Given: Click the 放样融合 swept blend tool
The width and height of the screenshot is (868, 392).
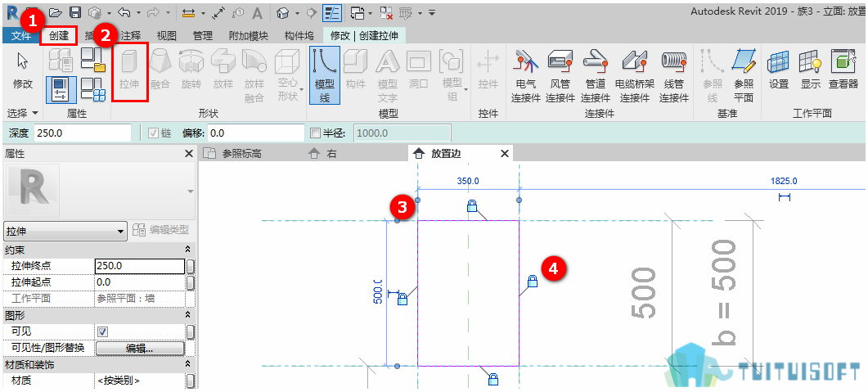Looking at the screenshot, I should (x=254, y=76).
